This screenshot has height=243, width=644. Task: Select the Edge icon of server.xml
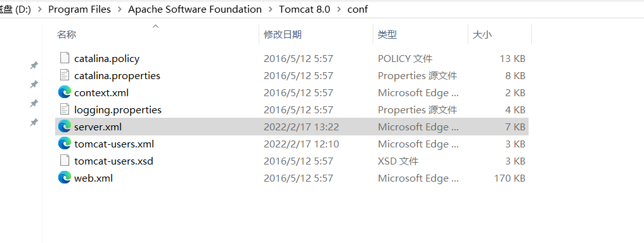point(65,127)
